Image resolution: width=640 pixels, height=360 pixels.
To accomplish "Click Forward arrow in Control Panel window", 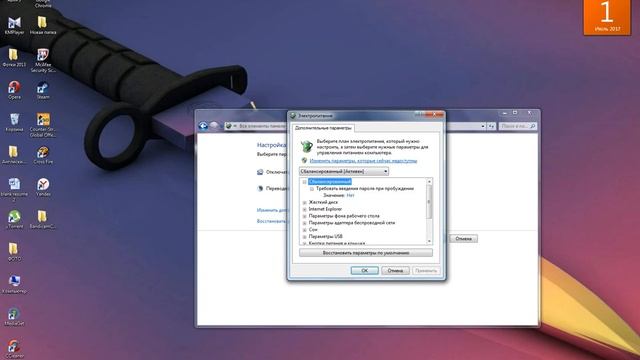I will point(214,126).
